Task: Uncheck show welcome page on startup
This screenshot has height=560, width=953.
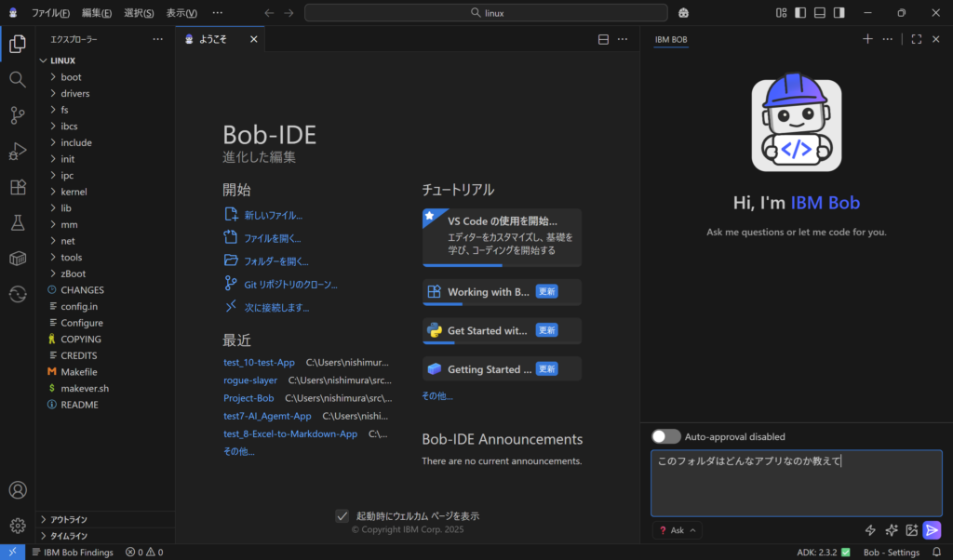Action: 342,515
